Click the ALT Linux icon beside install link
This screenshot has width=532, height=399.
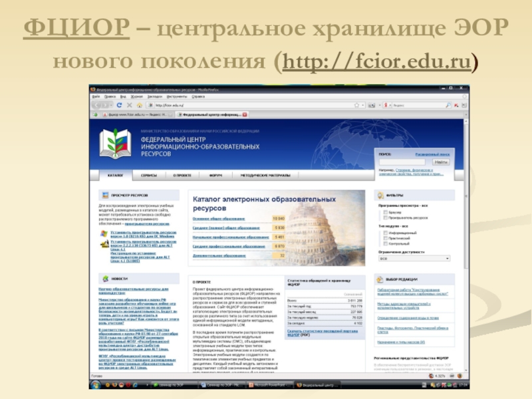tap(104, 243)
